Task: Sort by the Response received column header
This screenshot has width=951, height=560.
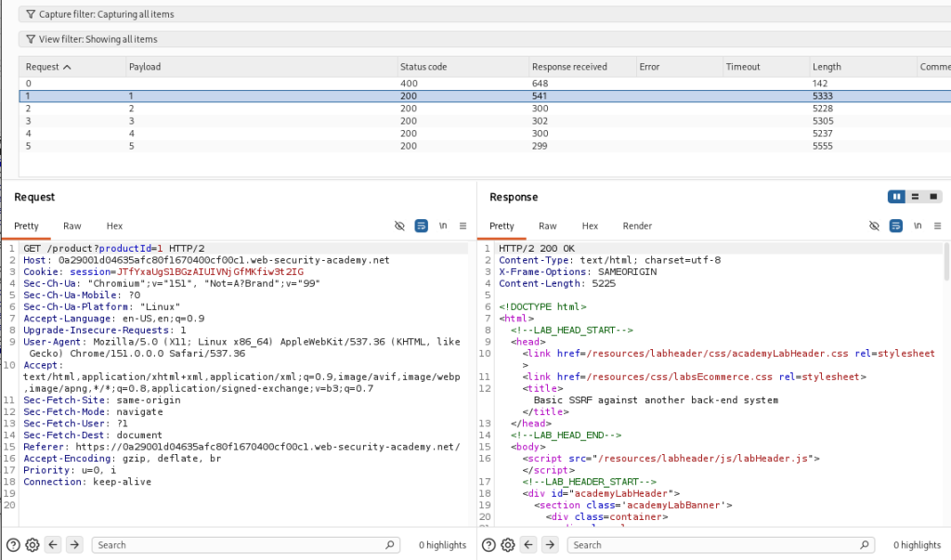Action: click(x=582, y=67)
